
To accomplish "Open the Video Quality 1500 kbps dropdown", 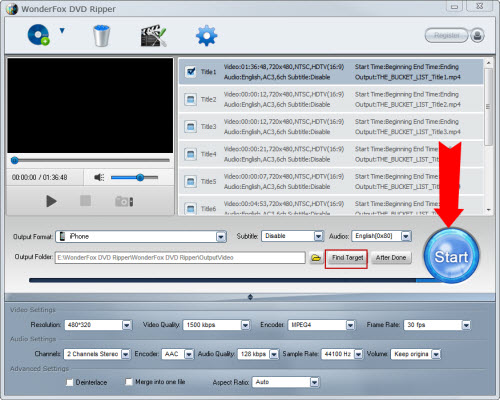I will coord(217,325).
